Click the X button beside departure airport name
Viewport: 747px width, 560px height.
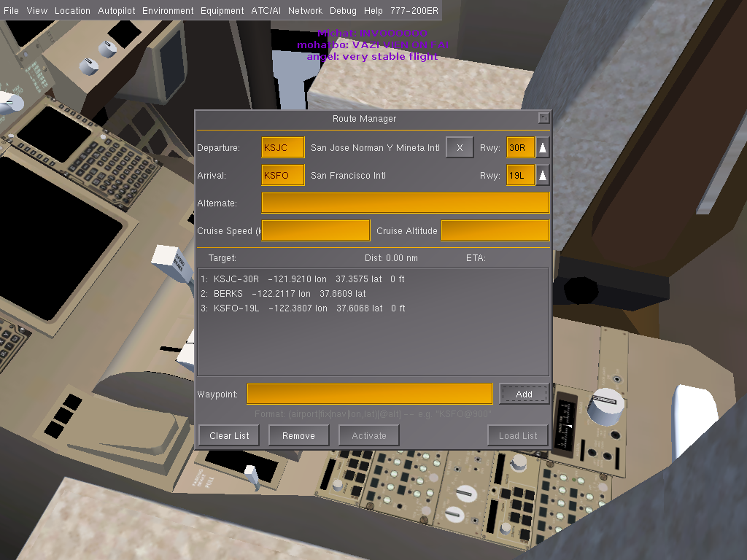[460, 147]
